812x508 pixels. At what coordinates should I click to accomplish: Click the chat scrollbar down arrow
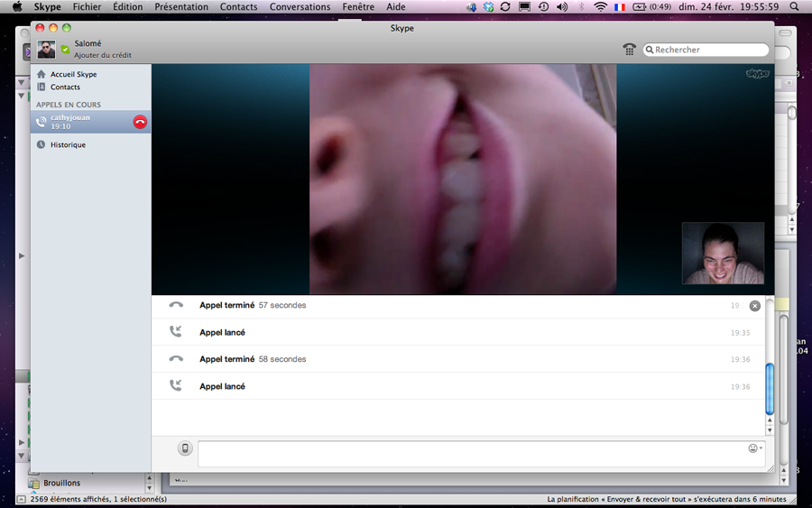pyautogui.click(x=770, y=430)
